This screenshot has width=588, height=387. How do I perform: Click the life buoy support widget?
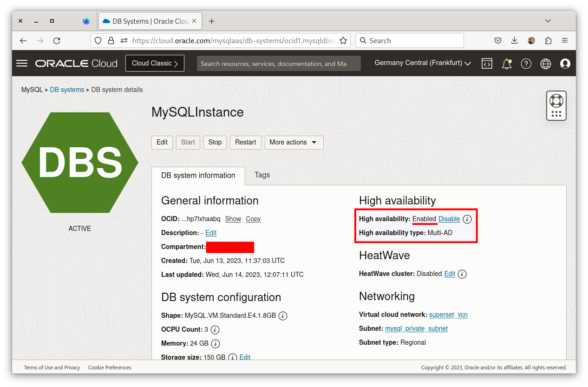556,100
